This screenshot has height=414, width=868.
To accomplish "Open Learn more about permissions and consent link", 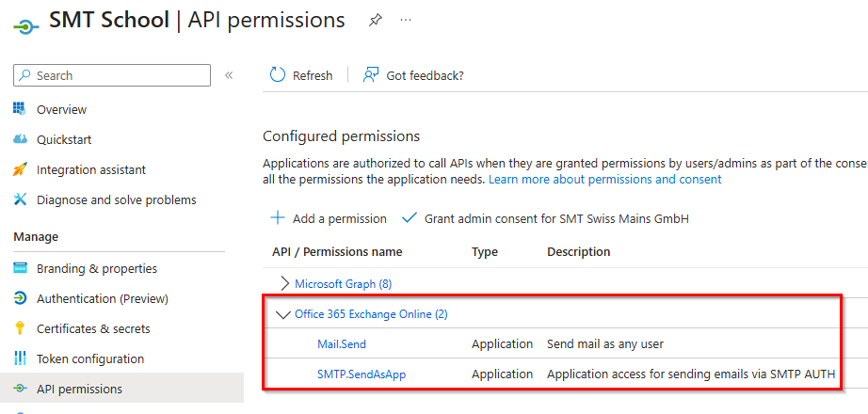I will [604, 179].
